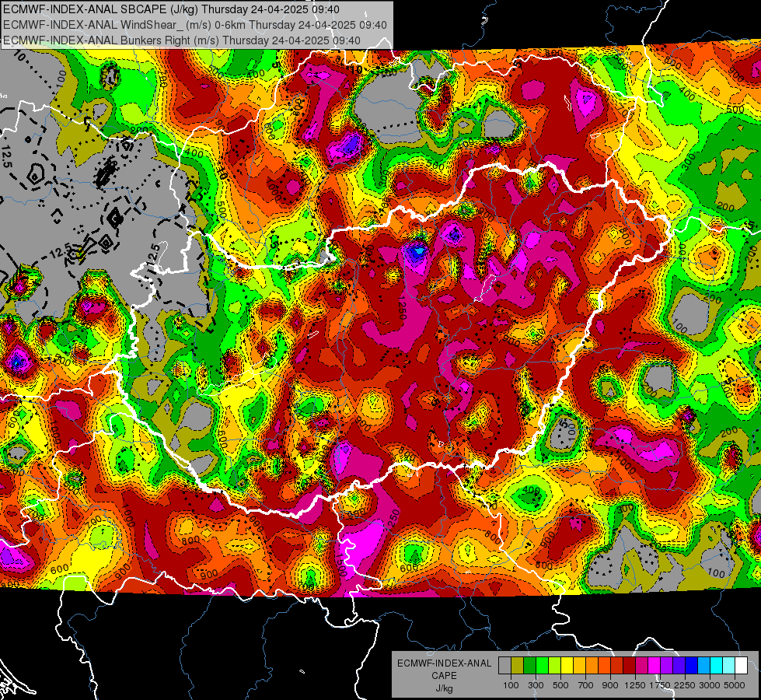The image size is (761, 700).
Task: Click the 100 label under the legend
Action: pos(511,685)
